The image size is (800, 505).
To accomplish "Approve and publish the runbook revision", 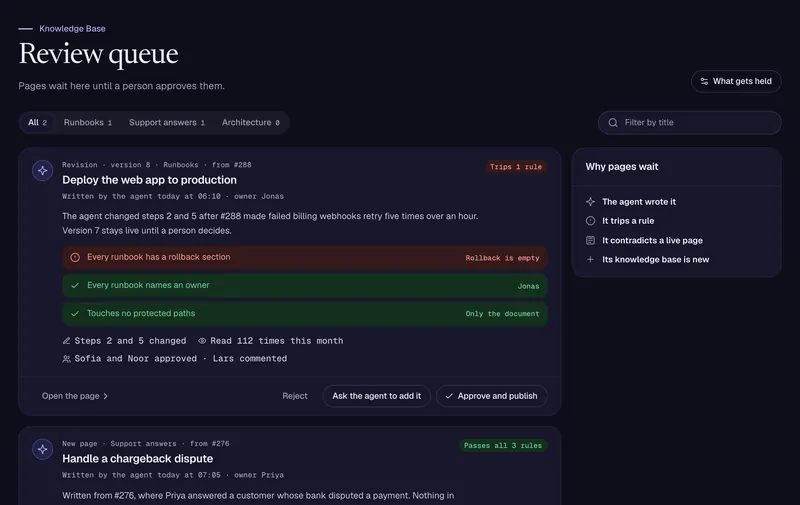I will pyautogui.click(x=491, y=396).
